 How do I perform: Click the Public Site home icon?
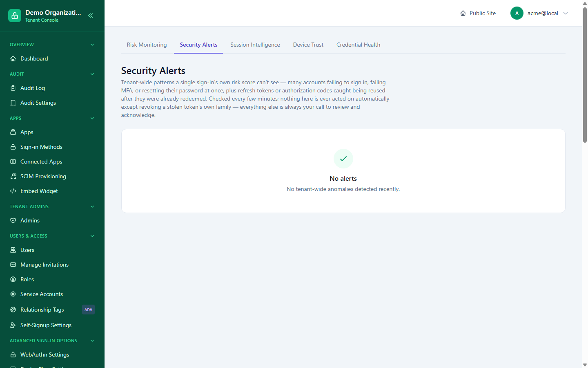tap(463, 13)
